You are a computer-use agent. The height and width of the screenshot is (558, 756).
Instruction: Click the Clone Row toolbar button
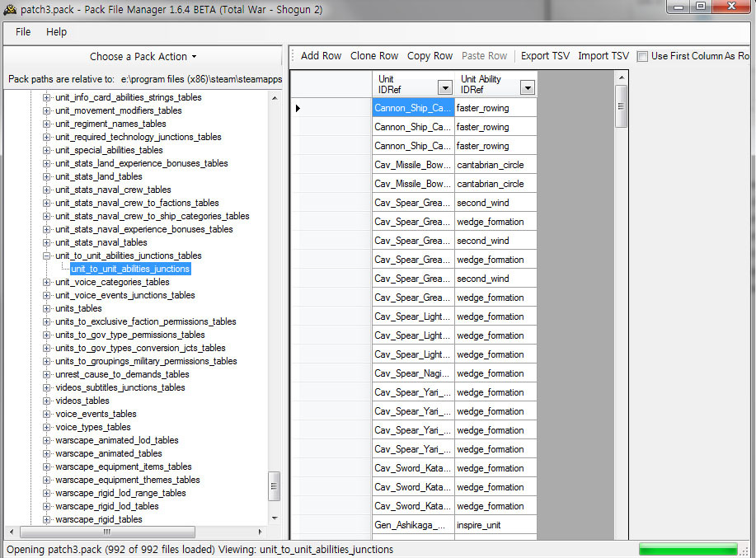pos(374,56)
